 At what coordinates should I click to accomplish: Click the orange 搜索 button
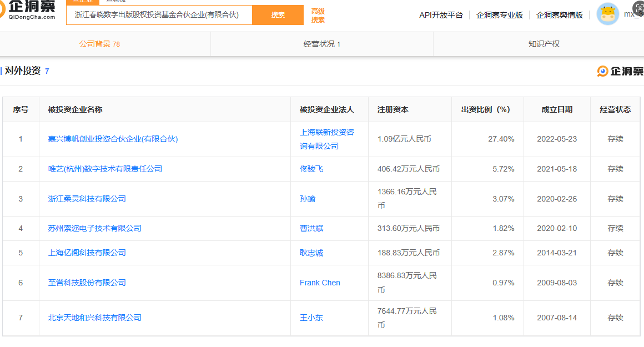[278, 15]
